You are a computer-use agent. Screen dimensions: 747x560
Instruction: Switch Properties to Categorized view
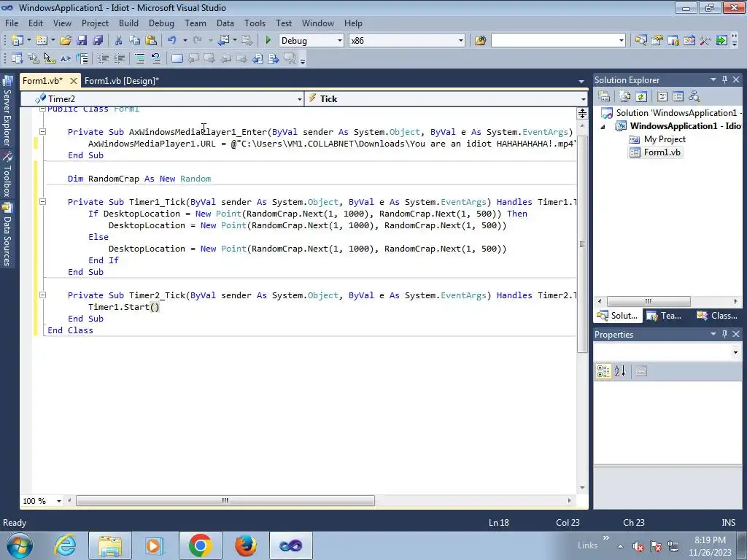[x=603, y=371]
